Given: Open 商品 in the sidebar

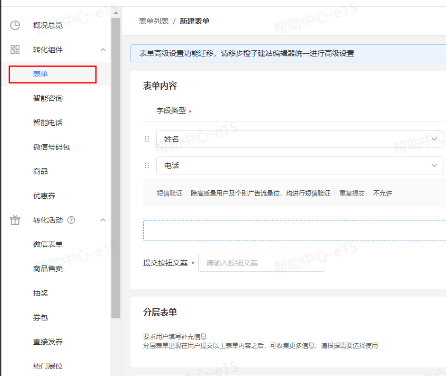Looking at the screenshot, I should (40, 171).
